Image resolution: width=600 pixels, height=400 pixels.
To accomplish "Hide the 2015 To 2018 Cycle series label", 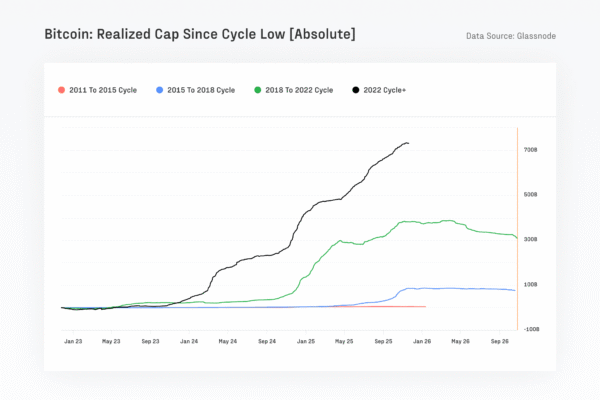I will (203, 90).
